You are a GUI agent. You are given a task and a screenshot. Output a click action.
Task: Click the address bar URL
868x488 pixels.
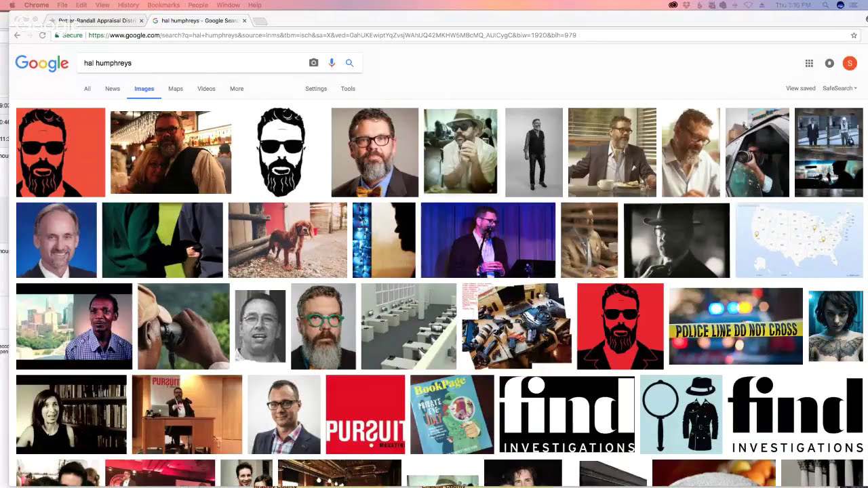[332, 35]
